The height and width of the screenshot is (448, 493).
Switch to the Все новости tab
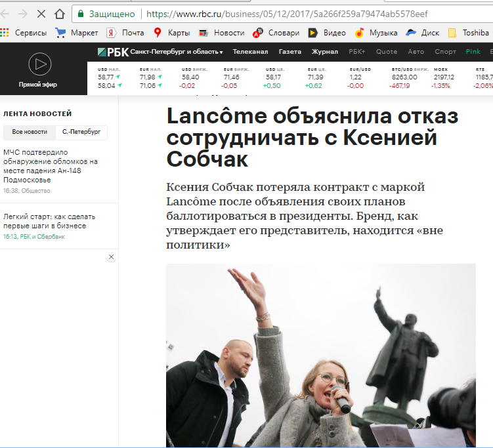pos(30,132)
